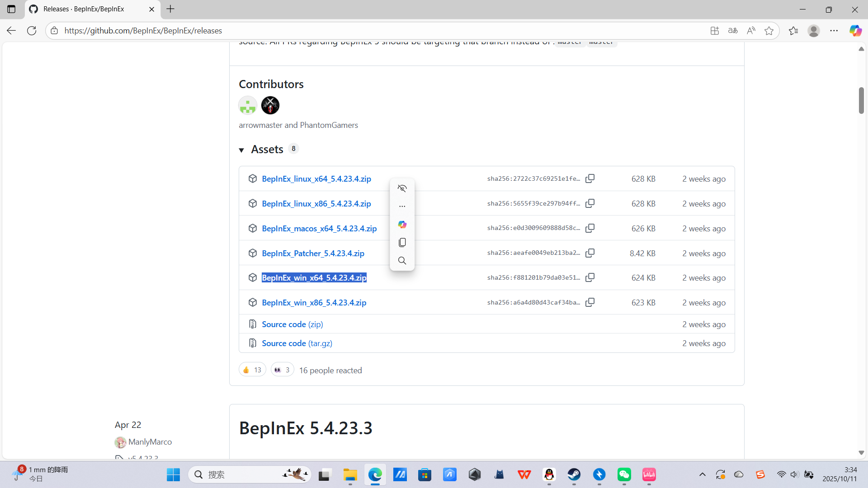Open browser Settings and more menu
Image resolution: width=868 pixels, height=488 pixels.
(x=834, y=31)
